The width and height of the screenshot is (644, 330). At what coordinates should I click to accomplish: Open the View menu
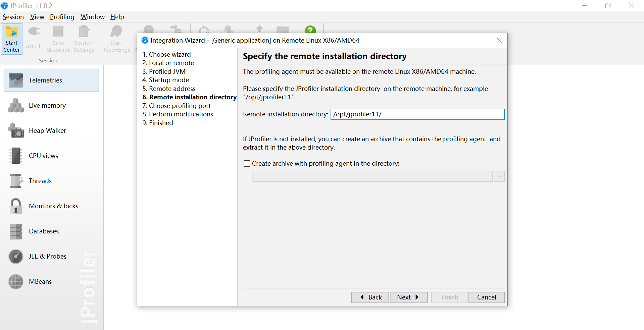(37, 17)
